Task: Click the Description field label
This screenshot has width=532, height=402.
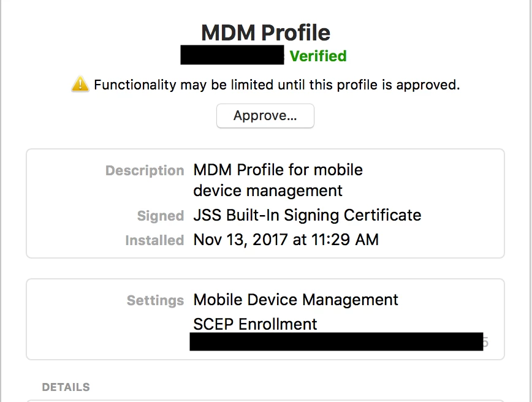Action: point(145,170)
